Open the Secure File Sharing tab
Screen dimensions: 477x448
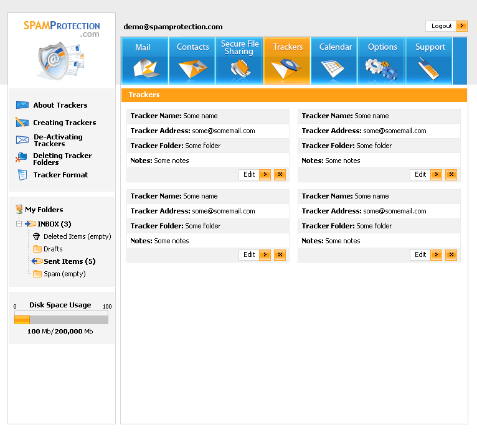239,61
